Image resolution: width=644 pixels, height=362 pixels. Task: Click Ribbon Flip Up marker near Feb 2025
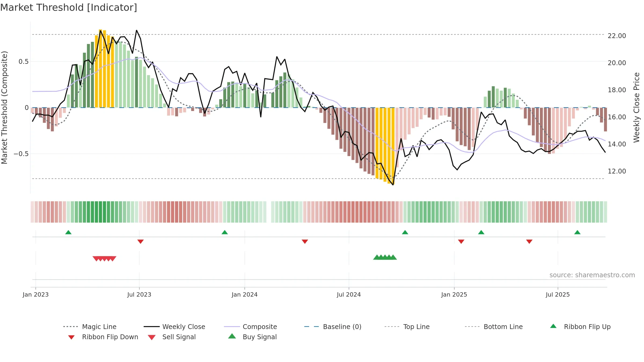pyautogui.click(x=481, y=232)
